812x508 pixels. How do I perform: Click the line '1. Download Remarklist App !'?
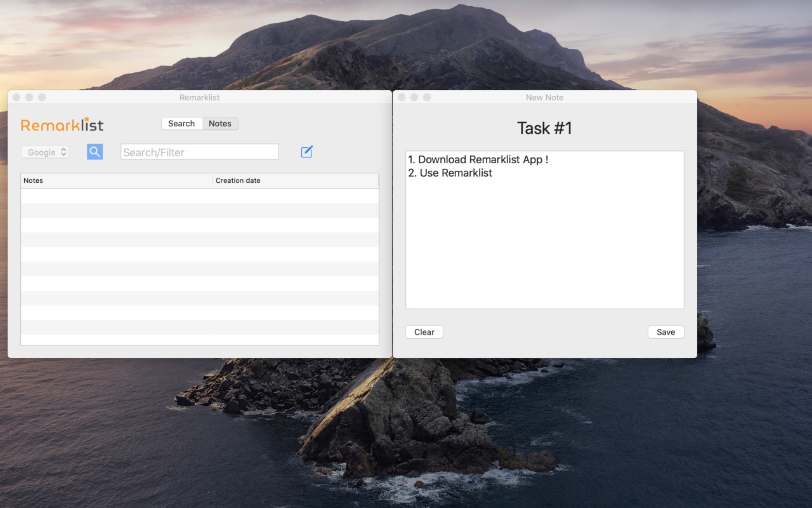[478, 159]
